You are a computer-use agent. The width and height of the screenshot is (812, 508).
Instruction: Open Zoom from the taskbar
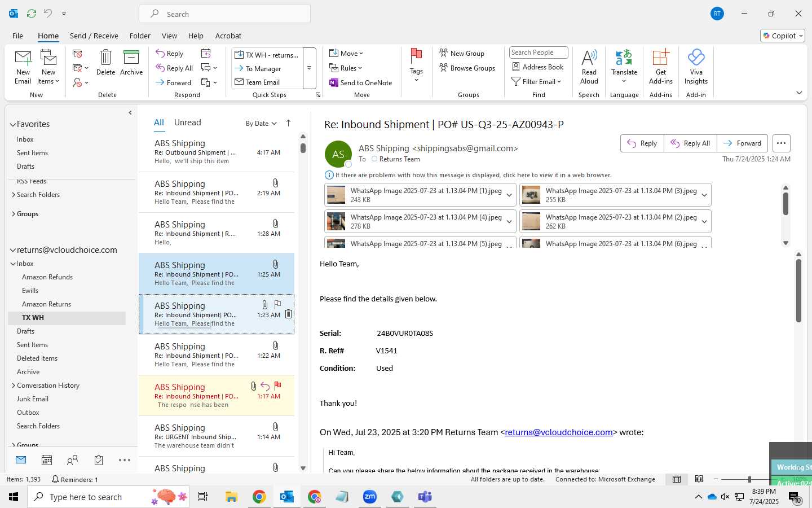370,497
